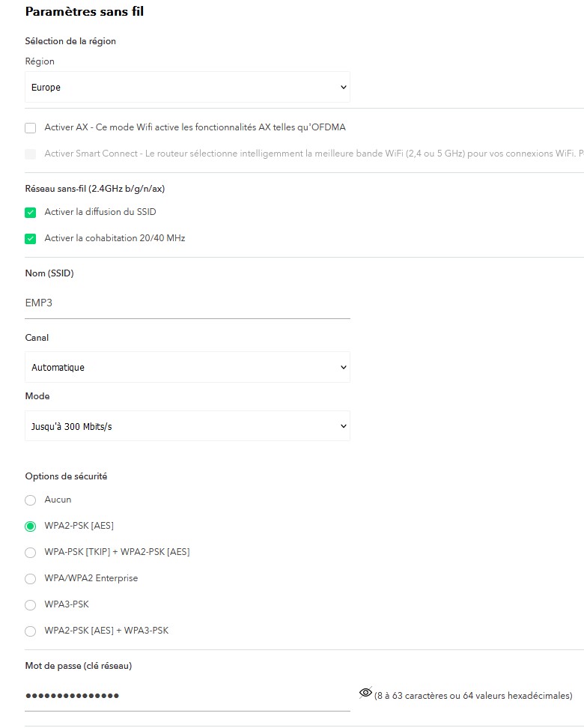The width and height of the screenshot is (584, 728).
Task: Choose WPA-PSK [TKIP] + WPA2-PSK [AES] option
Action: coord(31,553)
